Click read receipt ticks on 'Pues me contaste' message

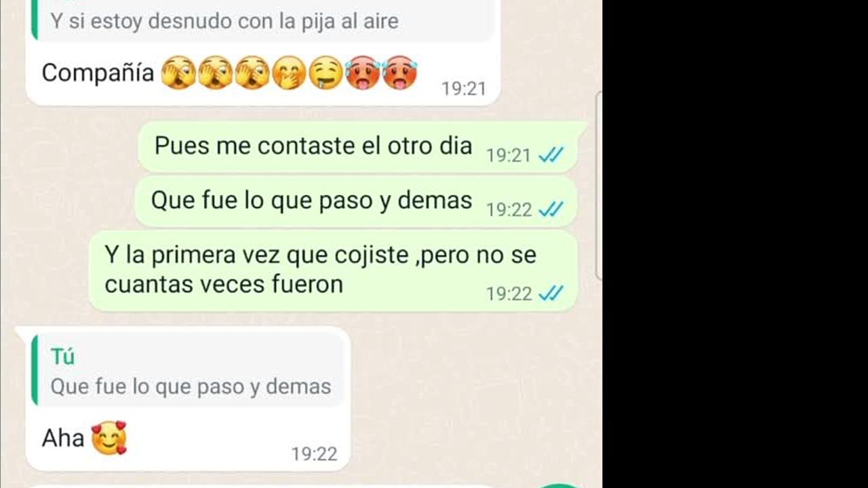(551, 156)
